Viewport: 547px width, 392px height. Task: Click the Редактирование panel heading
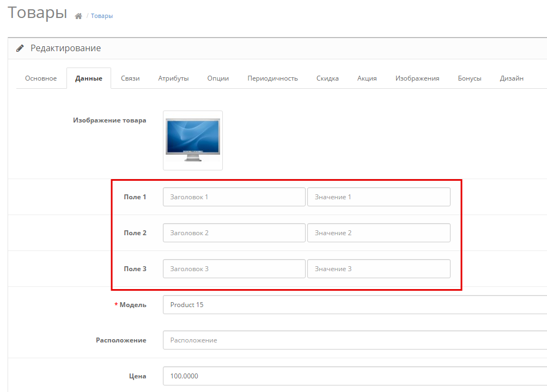coord(65,48)
